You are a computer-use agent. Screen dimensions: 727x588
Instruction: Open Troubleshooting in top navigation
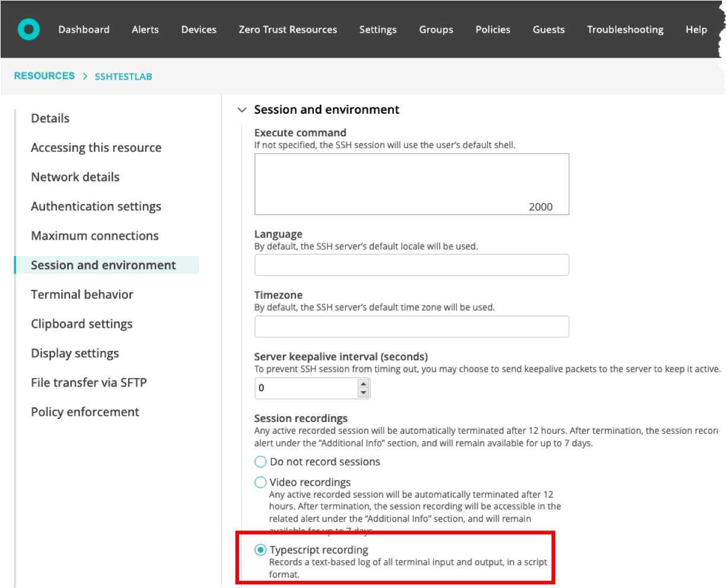pyautogui.click(x=625, y=30)
